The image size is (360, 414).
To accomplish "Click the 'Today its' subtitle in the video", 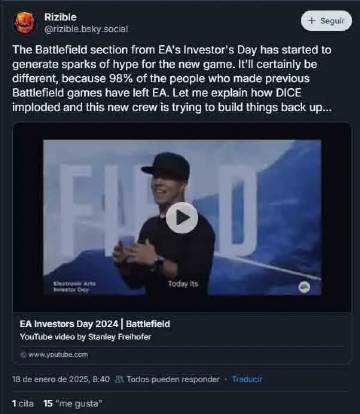I will [x=183, y=284].
